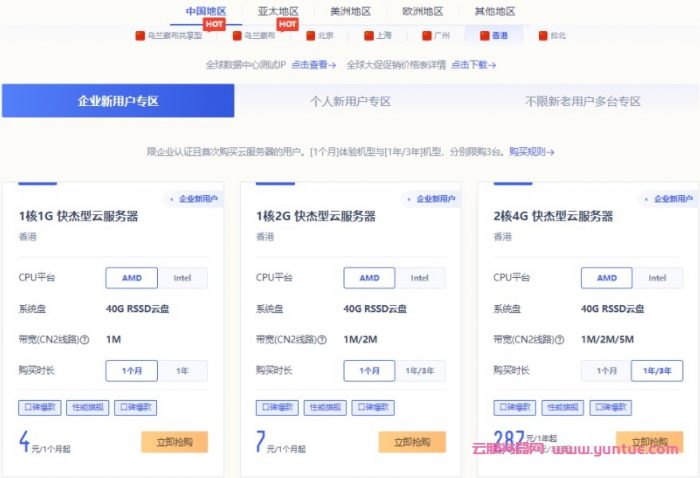The width and height of the screenshot is (700, 478).
Task: Switch to 不限新老用户多台专区 tab
Action: click(582, 101)
